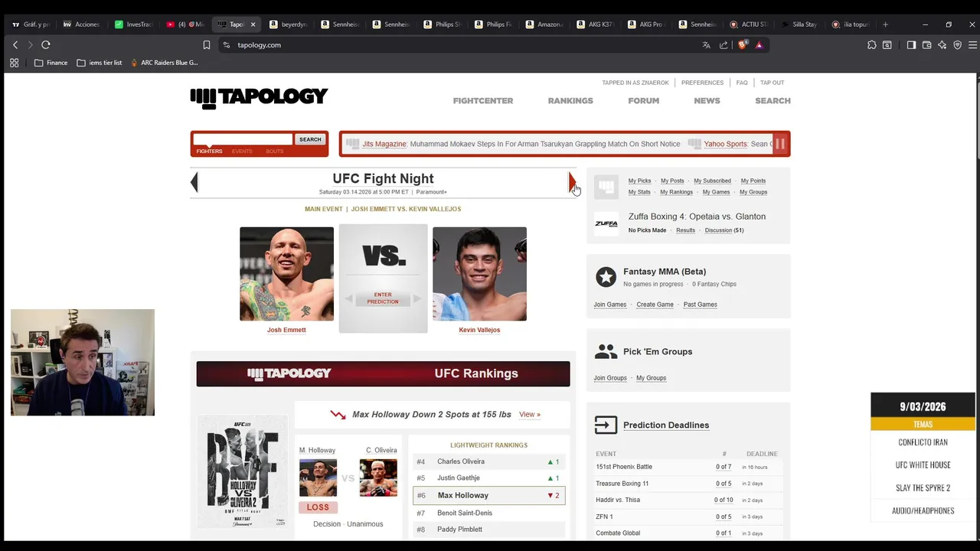Bookmark this page with bookmark icon
Image resolution: width=980 pixels, height=551 pixels.
click(206, 45)
